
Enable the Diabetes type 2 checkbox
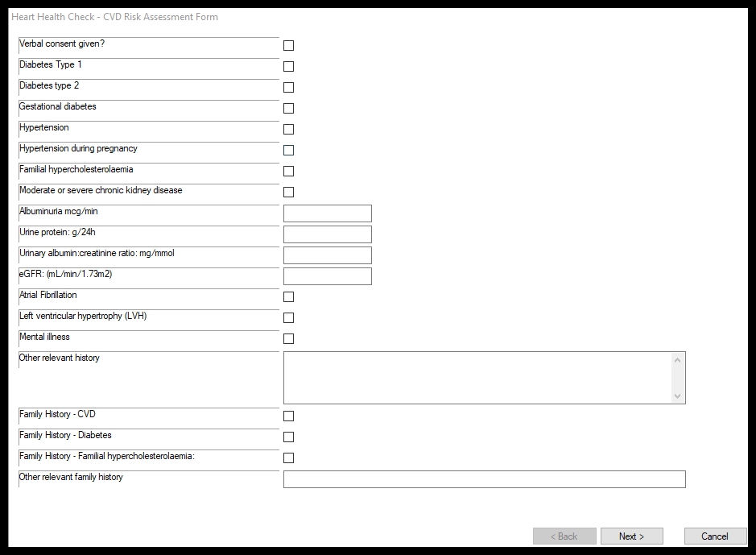(x=288, y=88)
